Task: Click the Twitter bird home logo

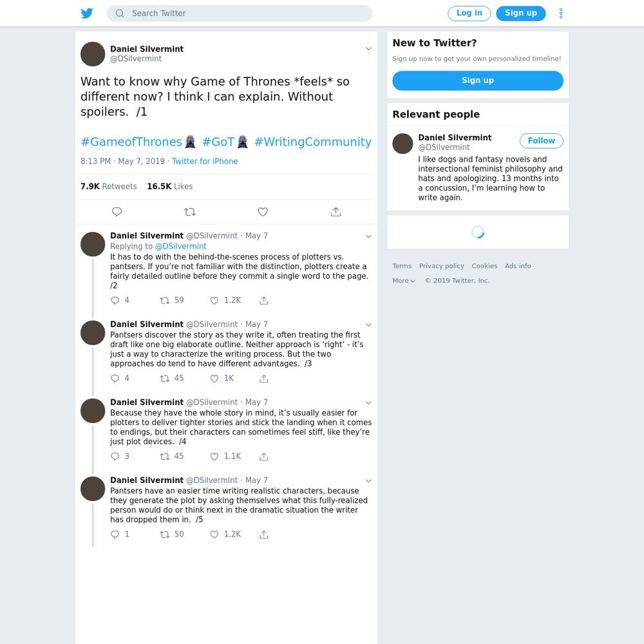Action: pyautogui.click(x=87, y=13)
